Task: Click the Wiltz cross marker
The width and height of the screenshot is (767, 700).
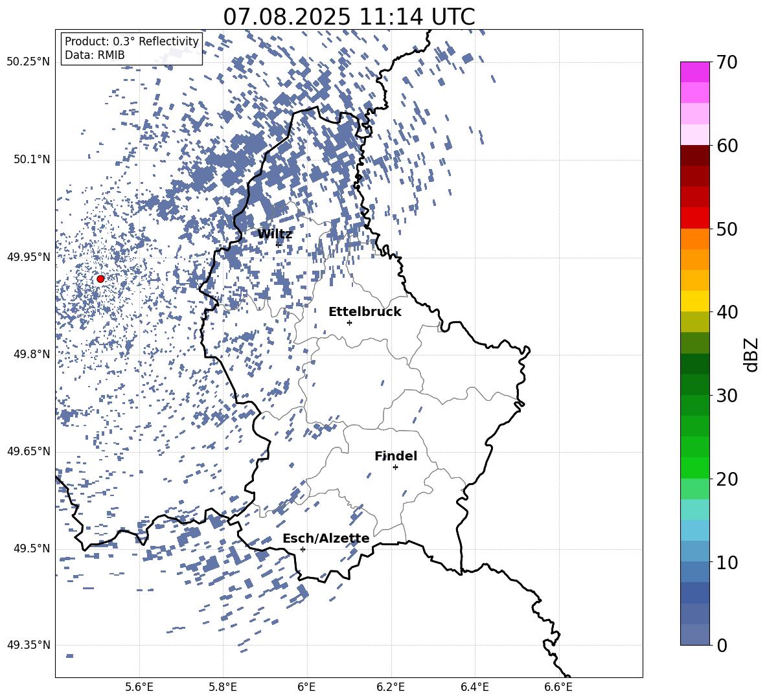Action: [279, 244]
